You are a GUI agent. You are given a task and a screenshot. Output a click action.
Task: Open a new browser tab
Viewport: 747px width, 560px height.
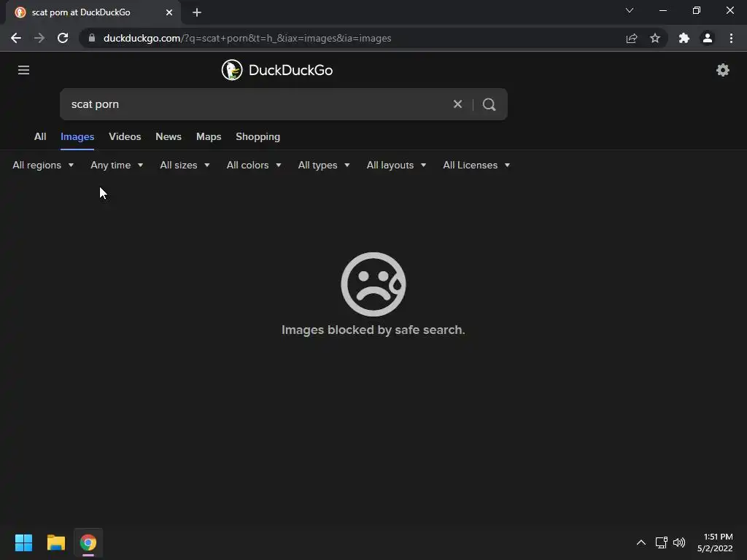tap(197, 12)
